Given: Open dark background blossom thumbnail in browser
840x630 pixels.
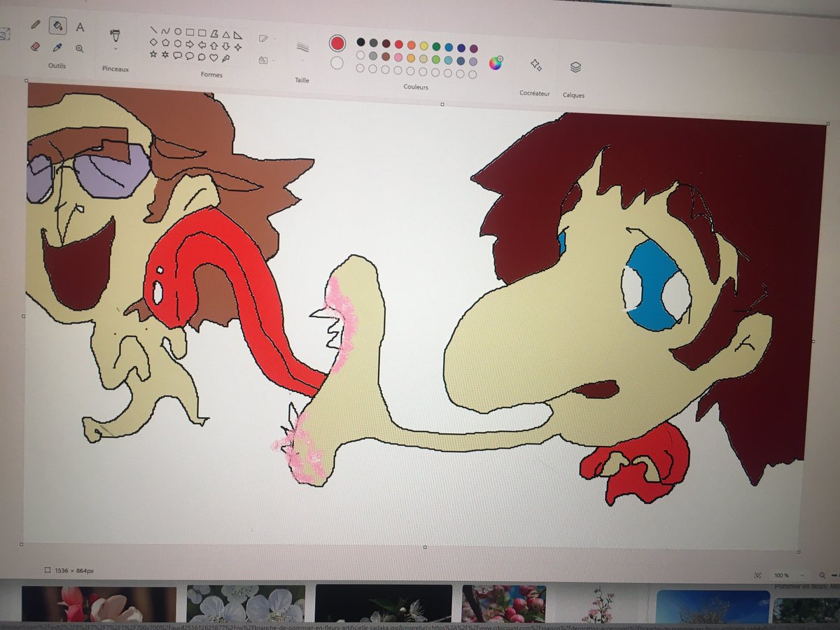Looking at the screenshot, I should coord(384,605).
